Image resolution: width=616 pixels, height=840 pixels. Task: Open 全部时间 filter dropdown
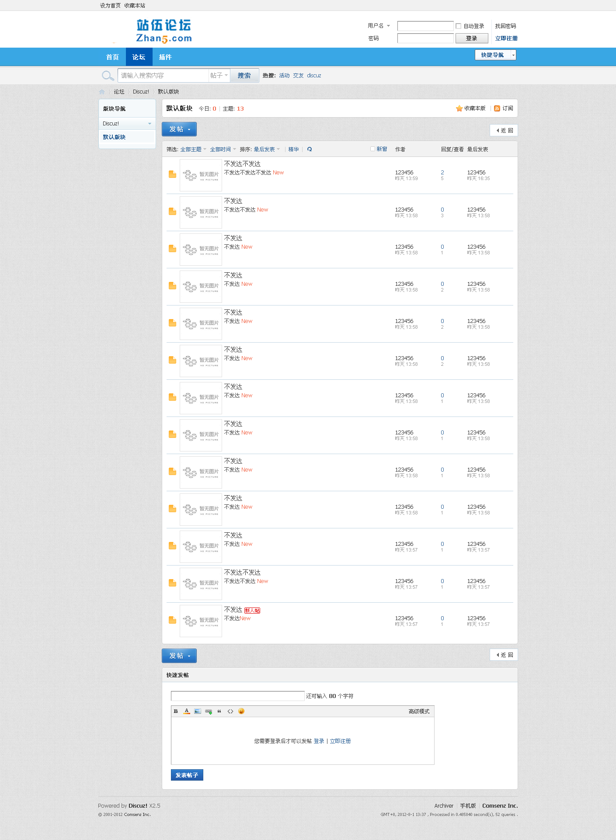(x=223, y=149)
